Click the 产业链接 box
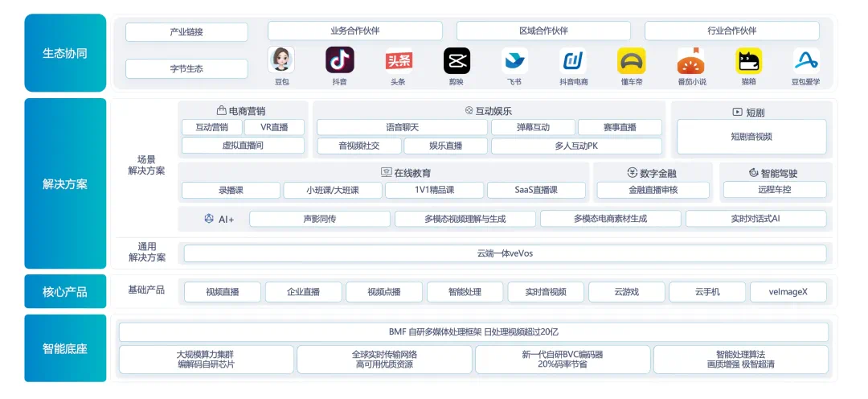 (x=186, y=31)
